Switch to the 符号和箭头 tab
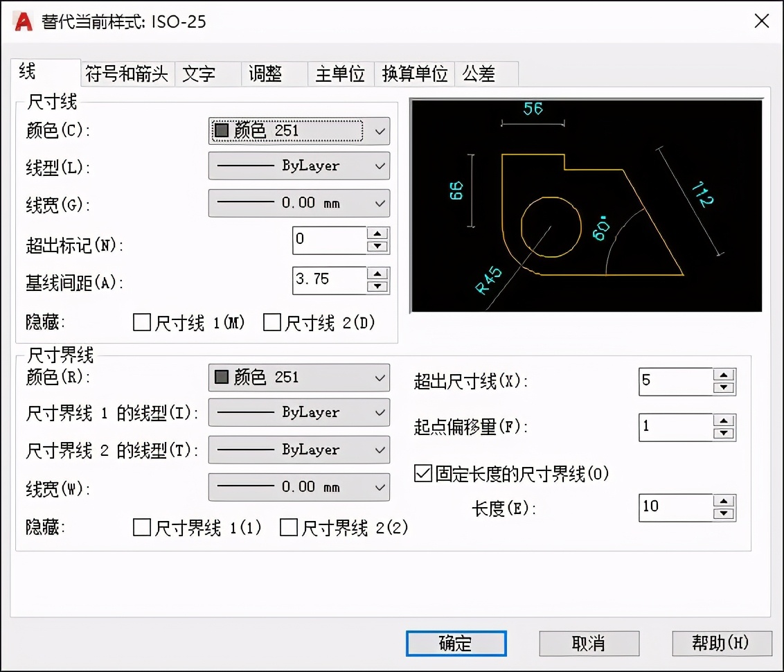Viewport: 784px width, 672px height. tap(127, 74)
